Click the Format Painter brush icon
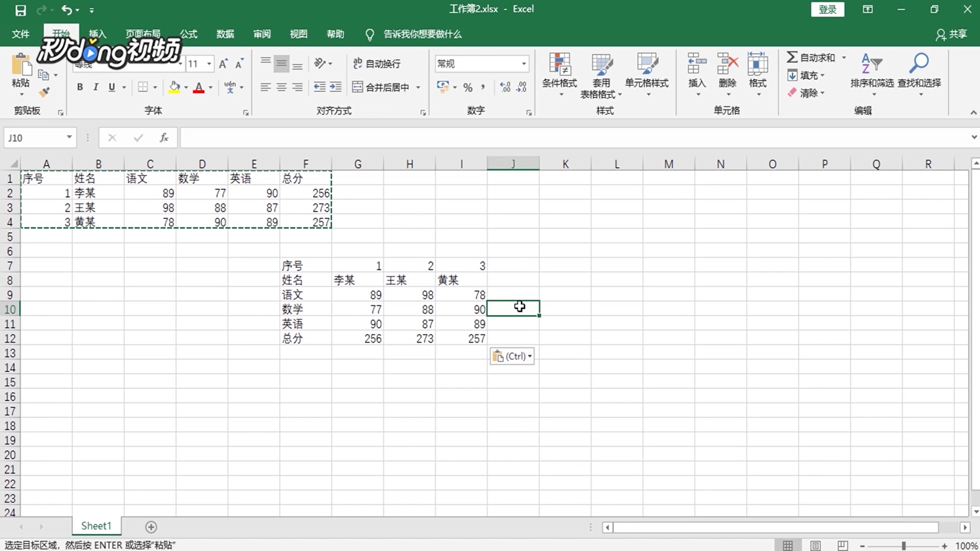Screen dimensions: 980x551 [x=44, y=92]
